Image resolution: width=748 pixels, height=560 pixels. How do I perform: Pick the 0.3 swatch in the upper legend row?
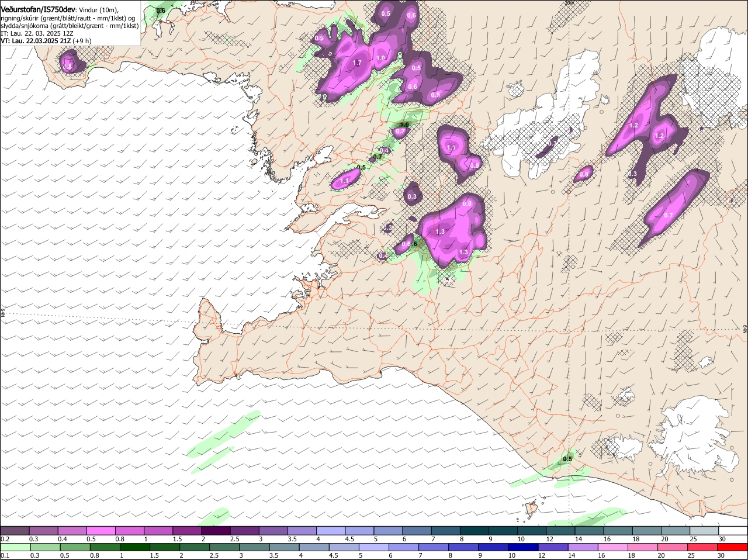click(x=43, y=530)
